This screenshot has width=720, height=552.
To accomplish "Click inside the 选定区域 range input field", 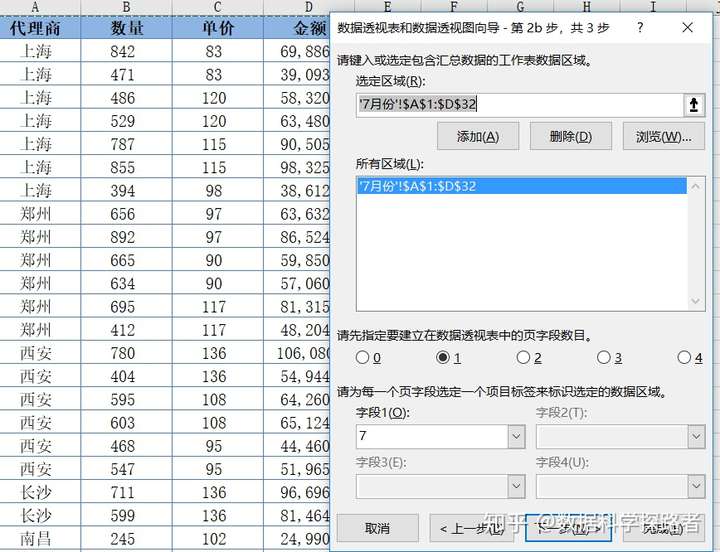I will (520, 105).
